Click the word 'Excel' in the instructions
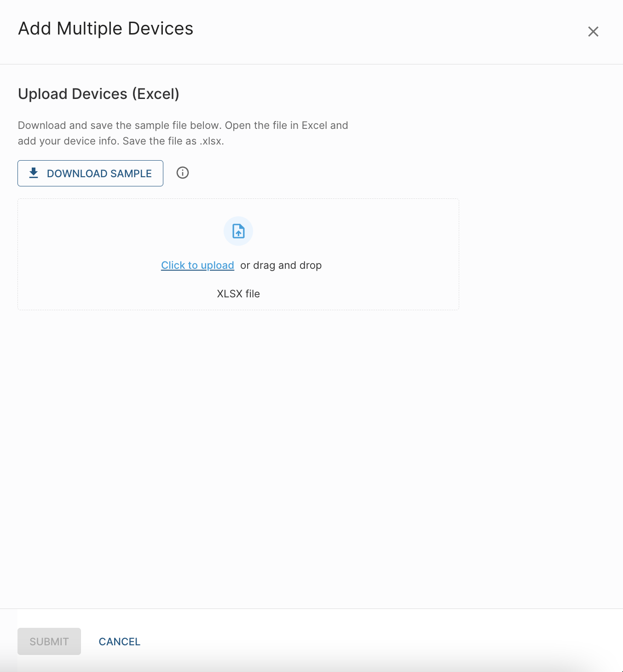 tap(314, 125)
